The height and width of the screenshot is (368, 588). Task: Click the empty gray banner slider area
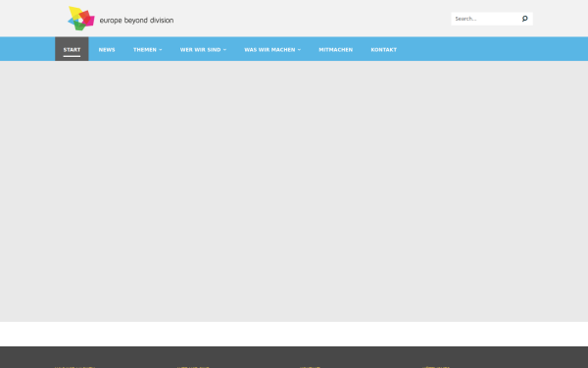pos(294,191)
